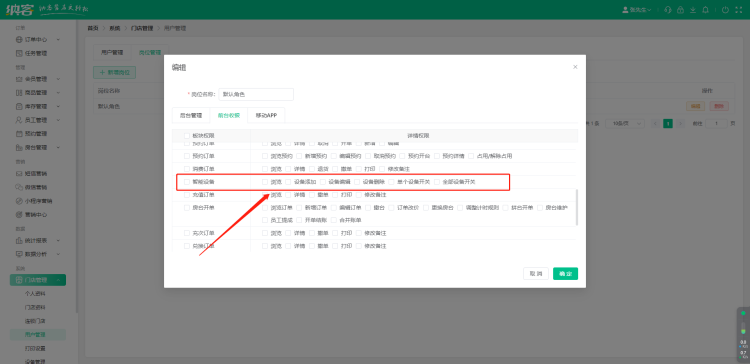Screen dimensions: 750x364
Task: Open the user account name dropdown
Action: click(640, 10)
